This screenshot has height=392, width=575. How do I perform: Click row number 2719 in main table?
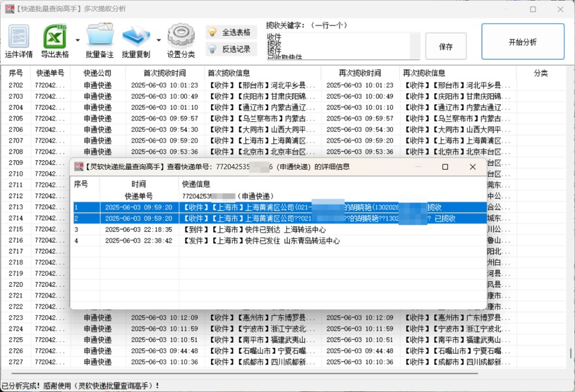coord(16,273)
